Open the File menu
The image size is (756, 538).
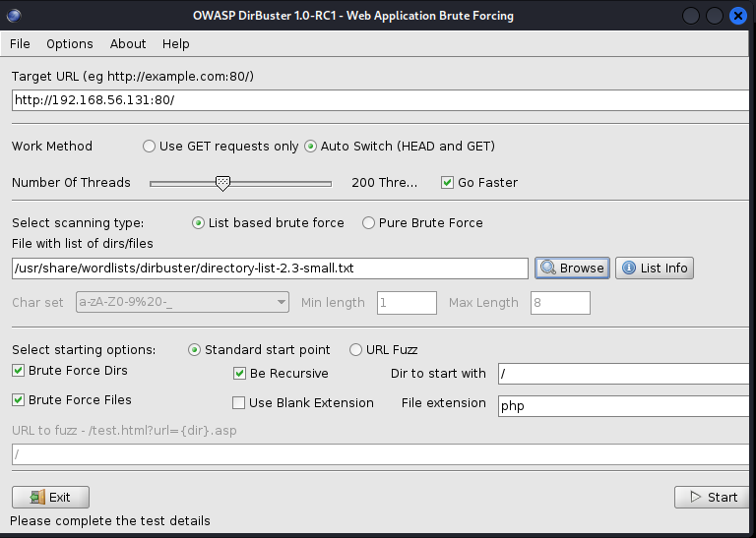(20, 44)
